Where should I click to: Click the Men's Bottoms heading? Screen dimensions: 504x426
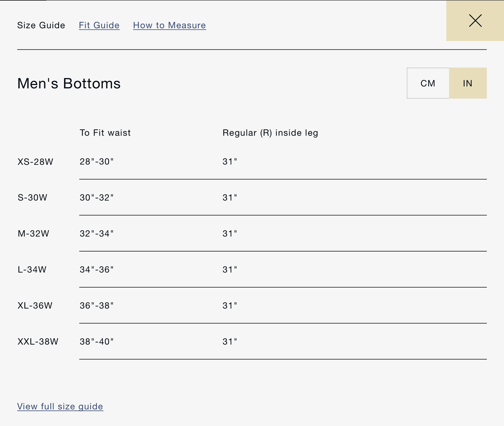69,83
